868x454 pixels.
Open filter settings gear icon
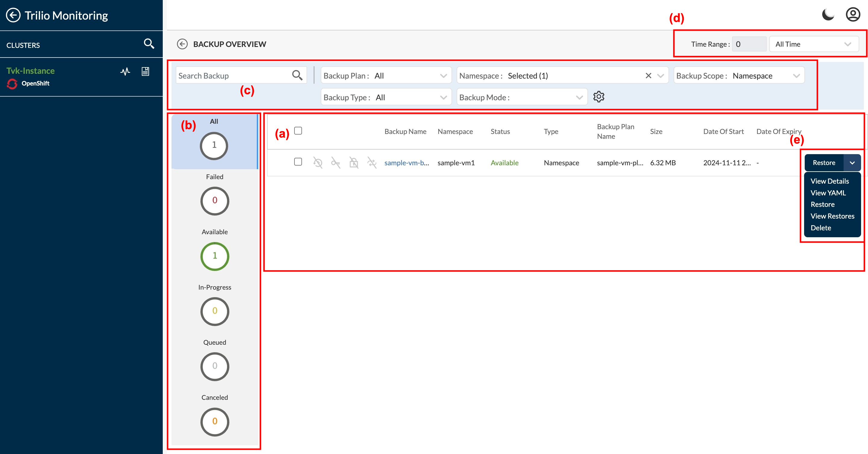point(599,97)
